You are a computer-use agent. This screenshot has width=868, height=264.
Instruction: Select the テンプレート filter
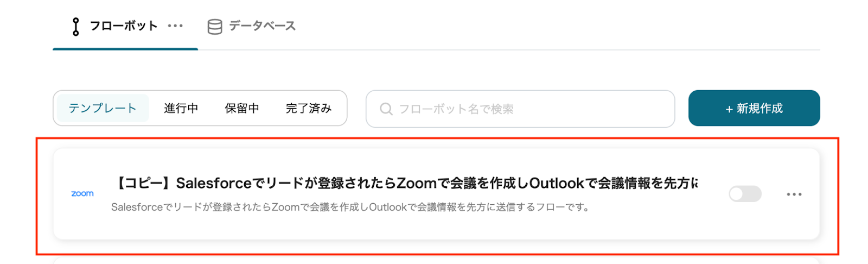pyautogui.click(x=103, y=108)
